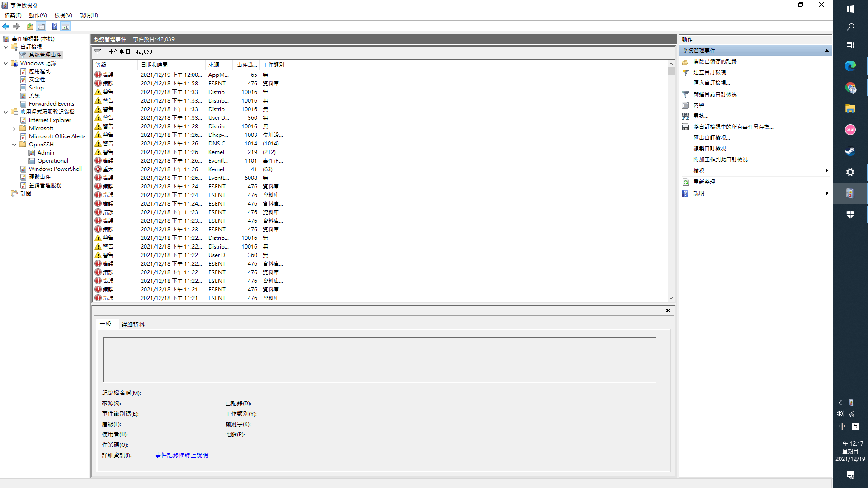Open Steam from taskbar
The height and width of the screenshot is (488, 868).
point(850,151)
